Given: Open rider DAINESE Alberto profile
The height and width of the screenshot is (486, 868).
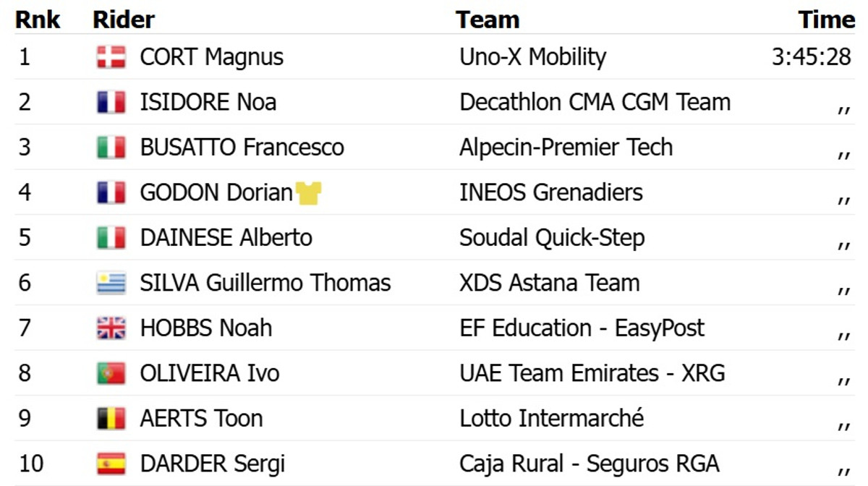Looking at the screenshot, I should [226, 238].
